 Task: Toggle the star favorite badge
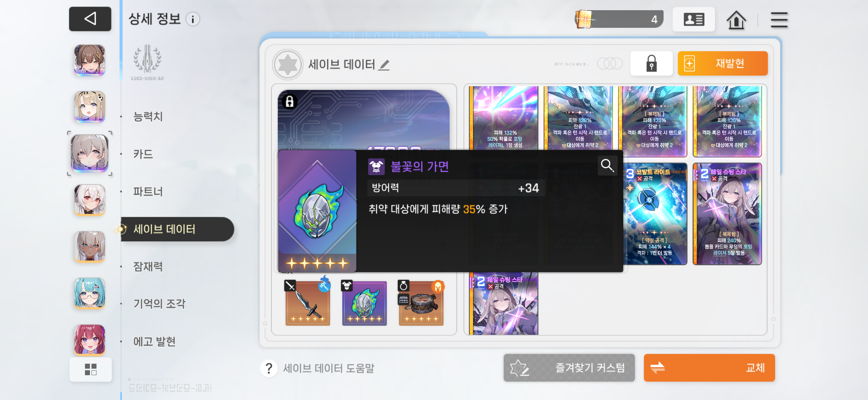(288, 64)
